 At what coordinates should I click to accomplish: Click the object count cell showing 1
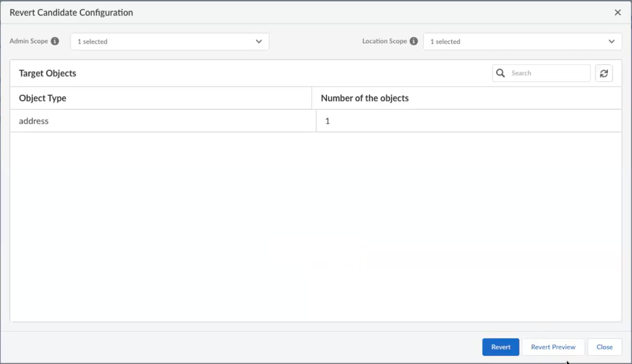pos(328,121)
